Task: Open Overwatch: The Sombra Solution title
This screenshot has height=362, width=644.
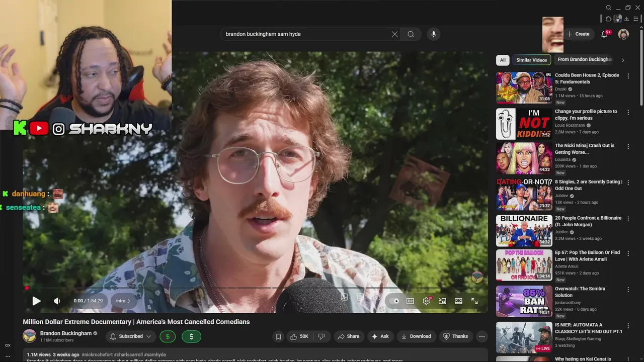Action: tap(580, 292)
